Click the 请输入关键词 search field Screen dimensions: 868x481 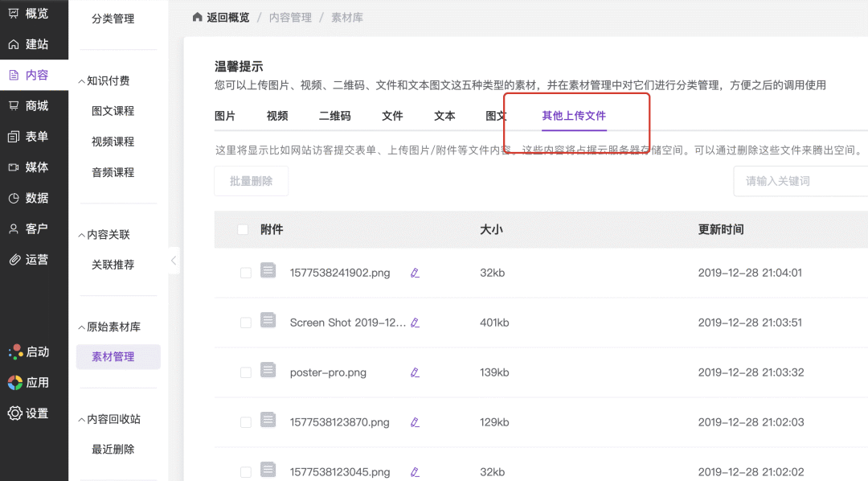pyautogui.click(x=800, y=181)
